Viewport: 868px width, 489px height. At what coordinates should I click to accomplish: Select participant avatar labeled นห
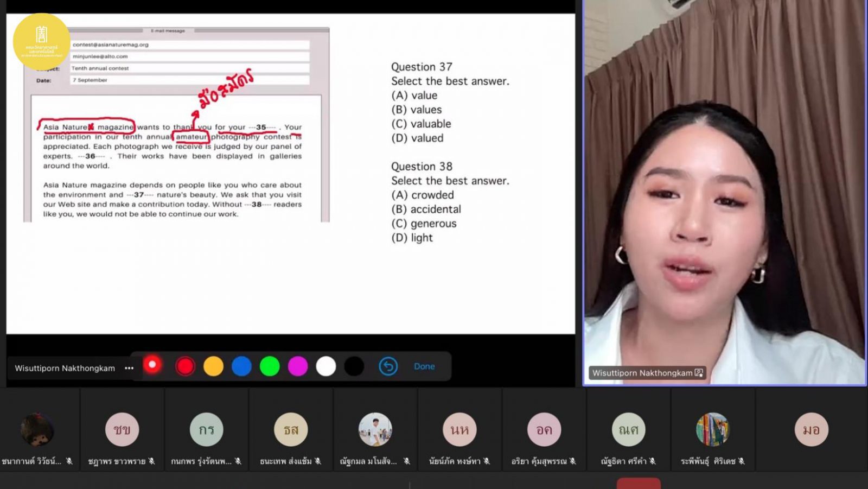point(459,429)
